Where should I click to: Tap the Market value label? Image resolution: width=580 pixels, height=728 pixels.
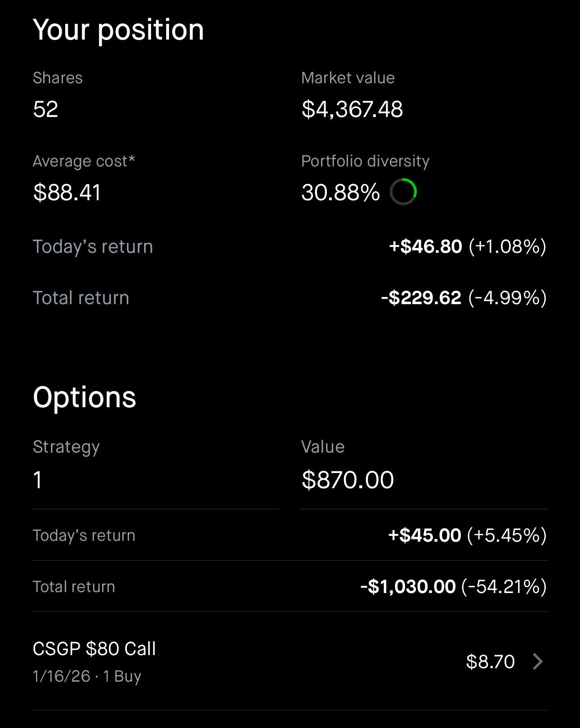pos(348,78)
